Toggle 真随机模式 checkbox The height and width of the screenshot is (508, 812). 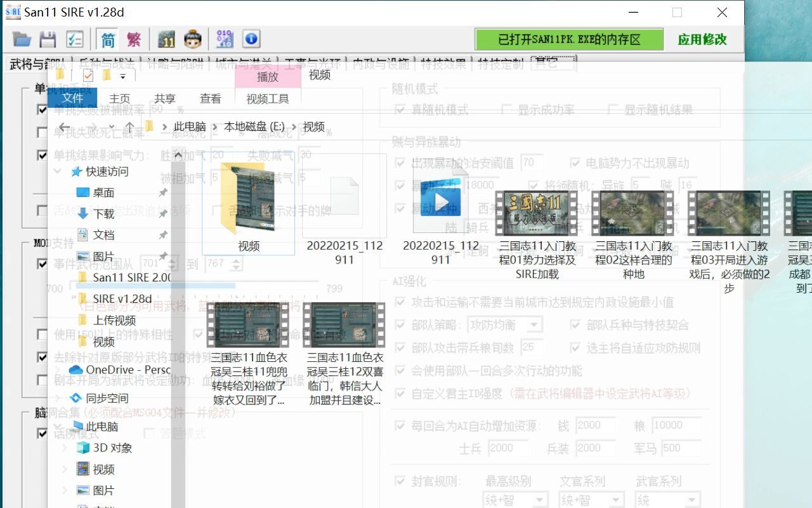(400, 110)
